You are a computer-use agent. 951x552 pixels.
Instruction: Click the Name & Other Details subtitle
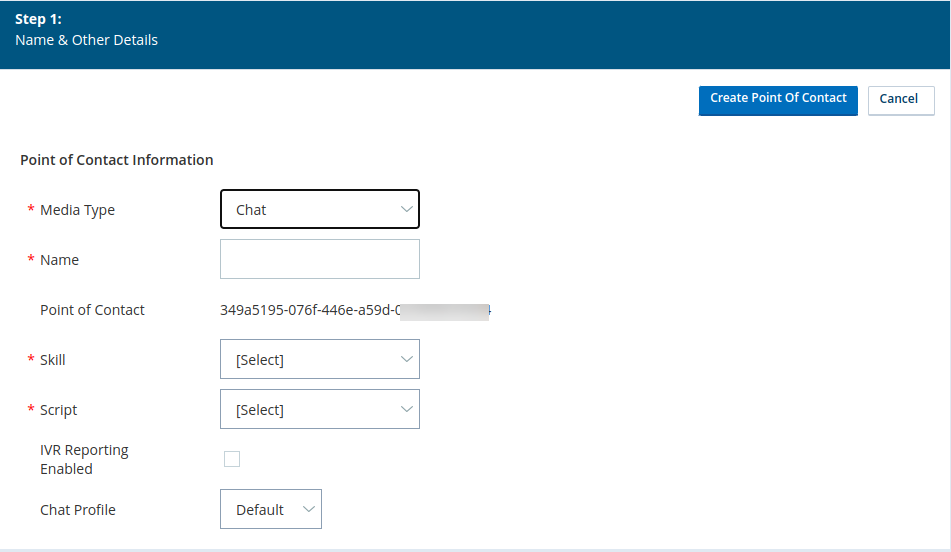[x=86, y=40]
